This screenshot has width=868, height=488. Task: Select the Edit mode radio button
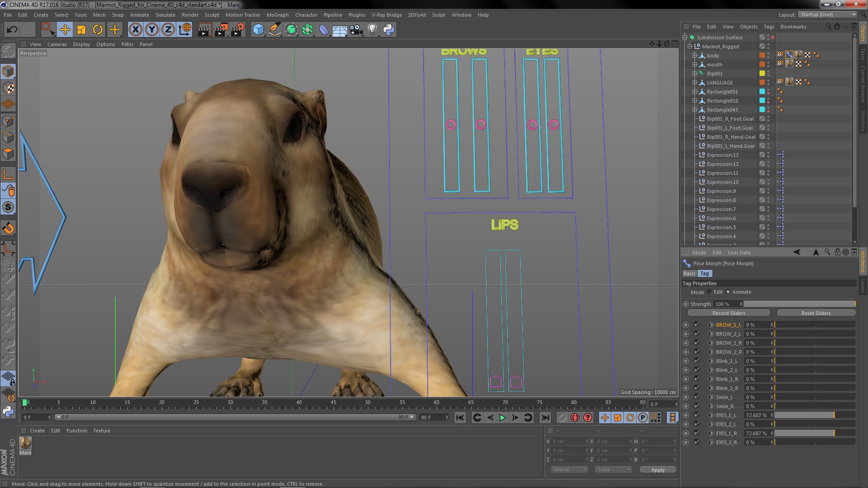coord(710,292)
